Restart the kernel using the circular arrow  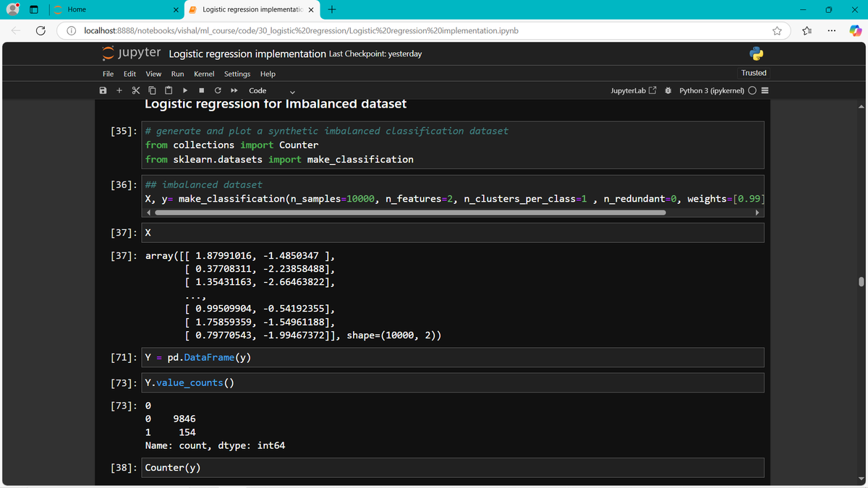[218, 90]
